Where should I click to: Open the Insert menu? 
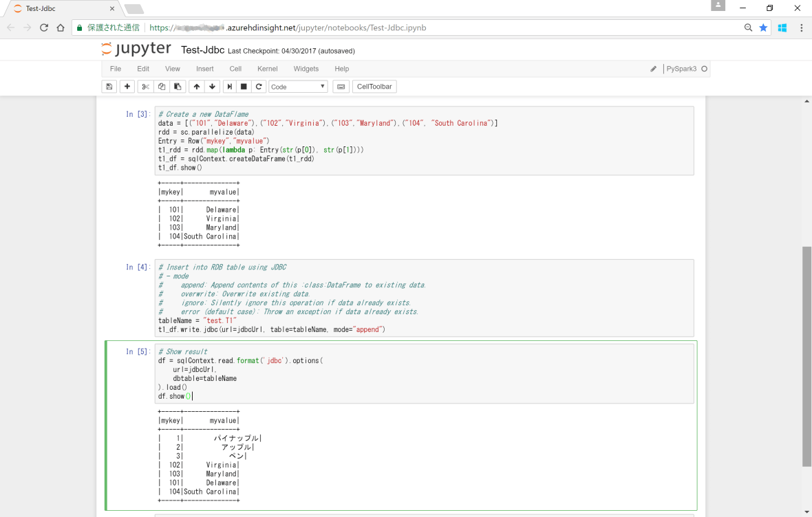point(204,69)
